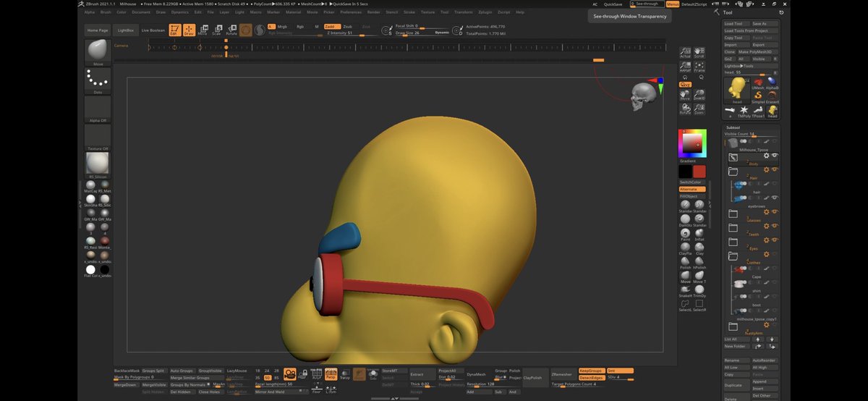Collapse the Hair subtool folder
Screen dimensions: 868x401
(x=733, y=172)
